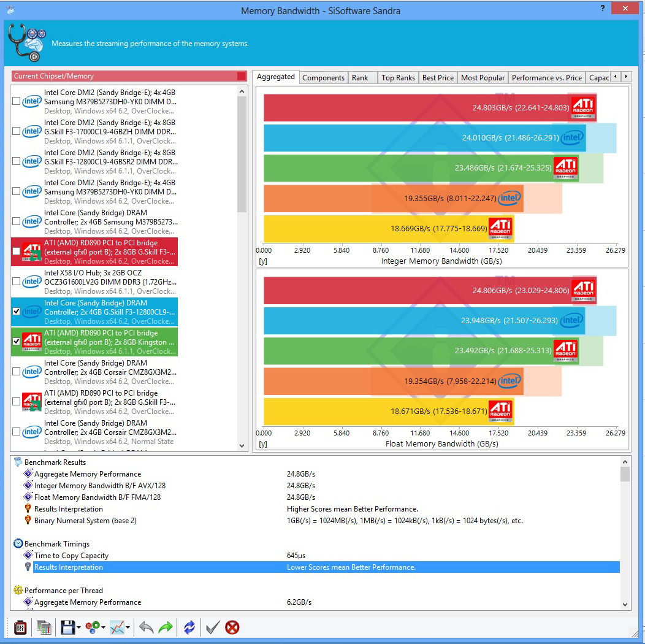Check the G.Skill F3-17000CL9-4GBZH entry
Screen dimensions: 645x644
17,131
